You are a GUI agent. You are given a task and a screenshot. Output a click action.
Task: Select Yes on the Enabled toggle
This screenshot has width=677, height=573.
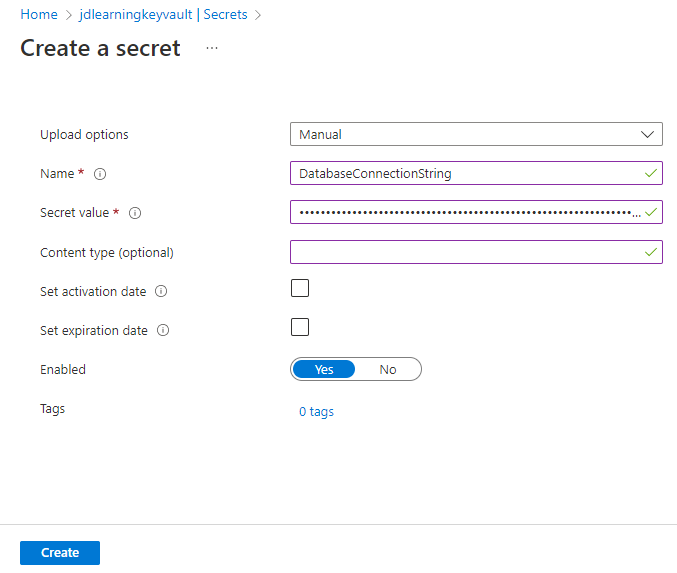tap(324, 369)
